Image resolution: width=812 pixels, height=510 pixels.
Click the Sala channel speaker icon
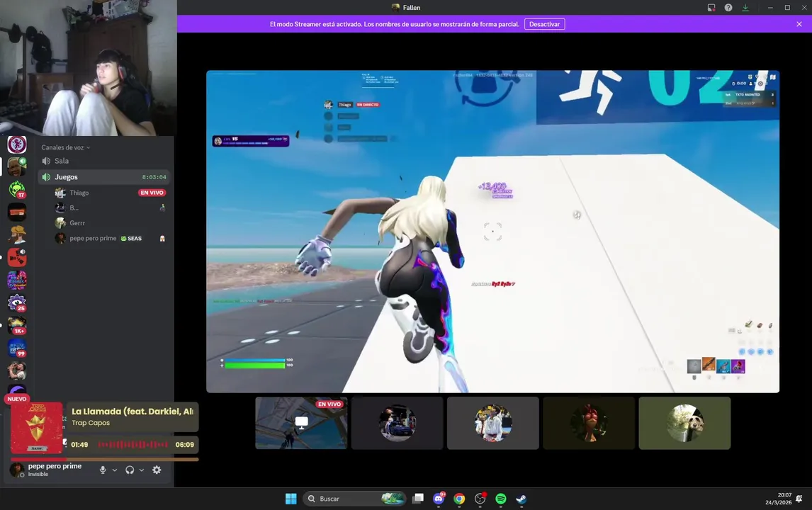(46, 161)
